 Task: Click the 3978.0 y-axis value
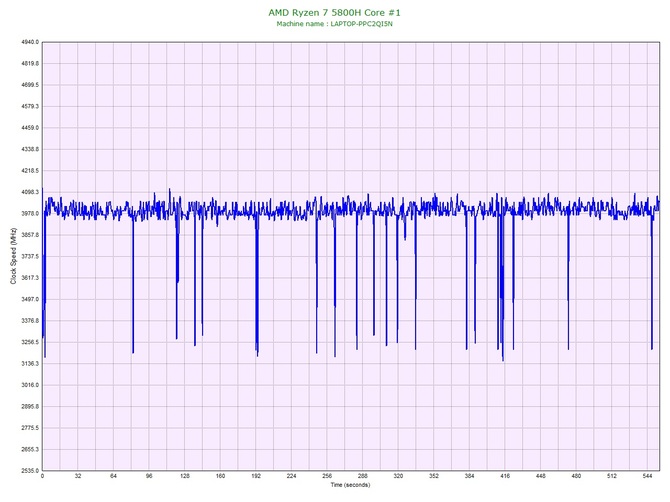tap(30, 214)
